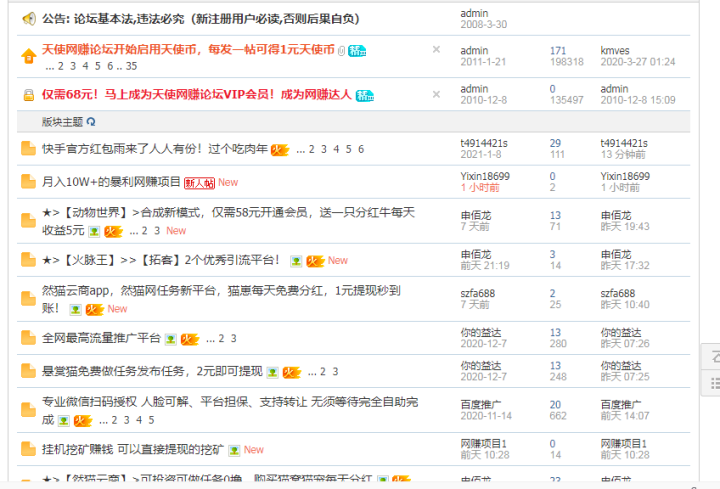This screenshot has height=489, width=720.
Task: Click the hot flame icon on the 火脉王 thread
Action: 315,261
